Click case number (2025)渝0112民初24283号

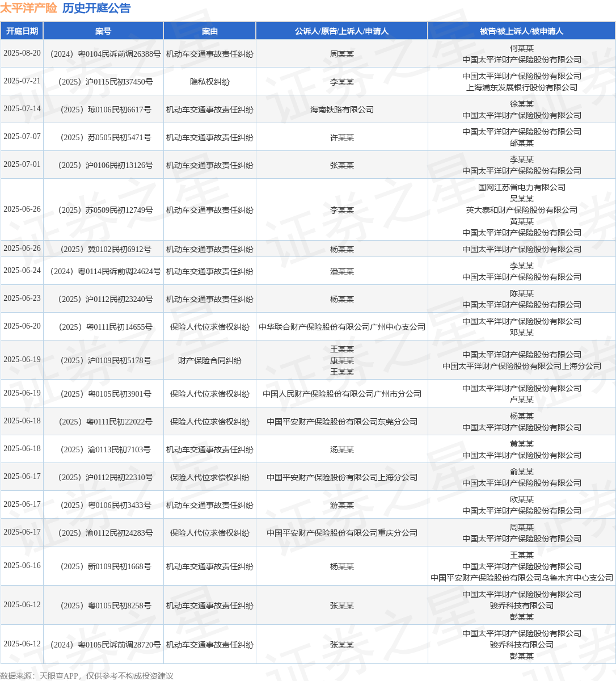103,533
